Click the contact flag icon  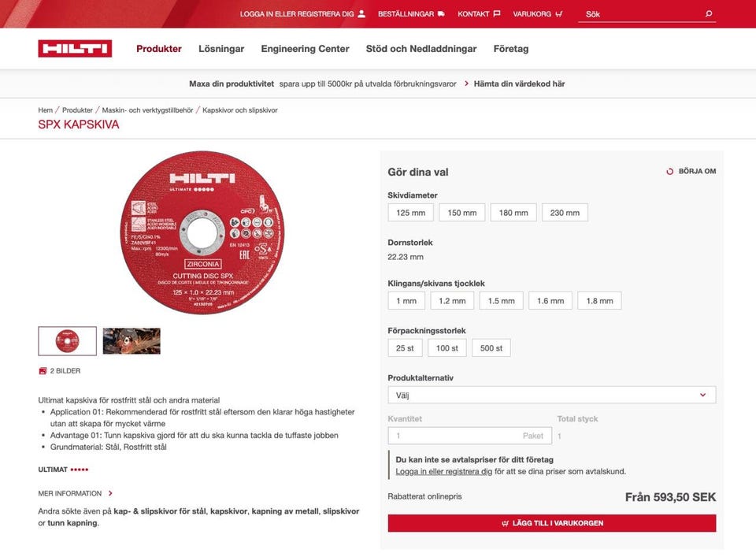[x=497, y=13]
